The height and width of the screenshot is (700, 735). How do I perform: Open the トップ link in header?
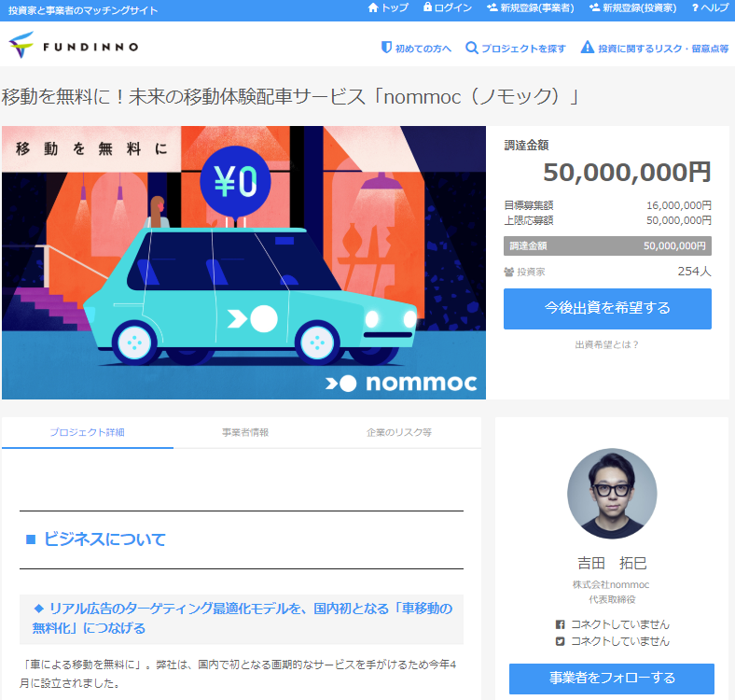pyautogui.click(x=388, y=7)
